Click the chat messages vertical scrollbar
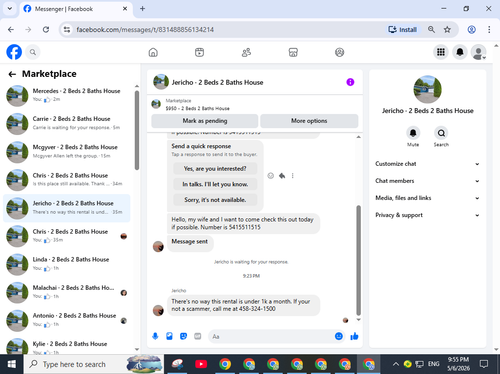Image resolution: width=500 pixels, height=374 pixels. coord(358,260)
